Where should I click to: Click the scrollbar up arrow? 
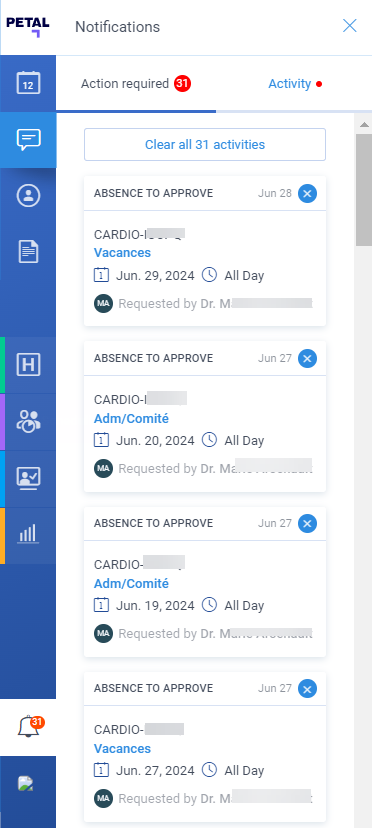click(x=364, y=125)
